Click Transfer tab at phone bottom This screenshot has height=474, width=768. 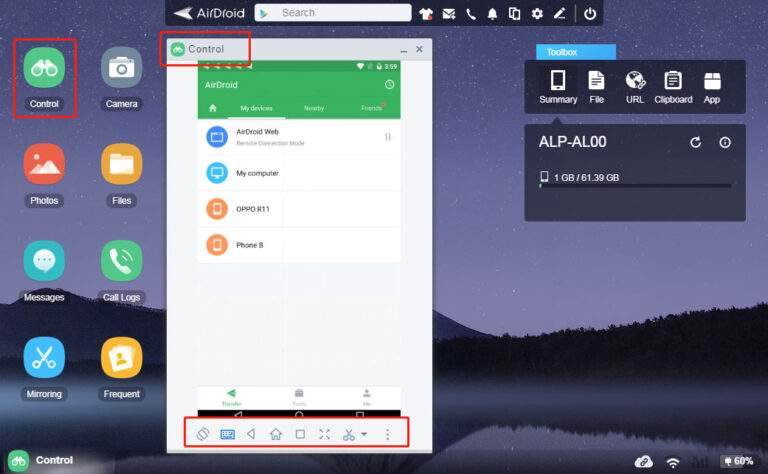[231, 398]
